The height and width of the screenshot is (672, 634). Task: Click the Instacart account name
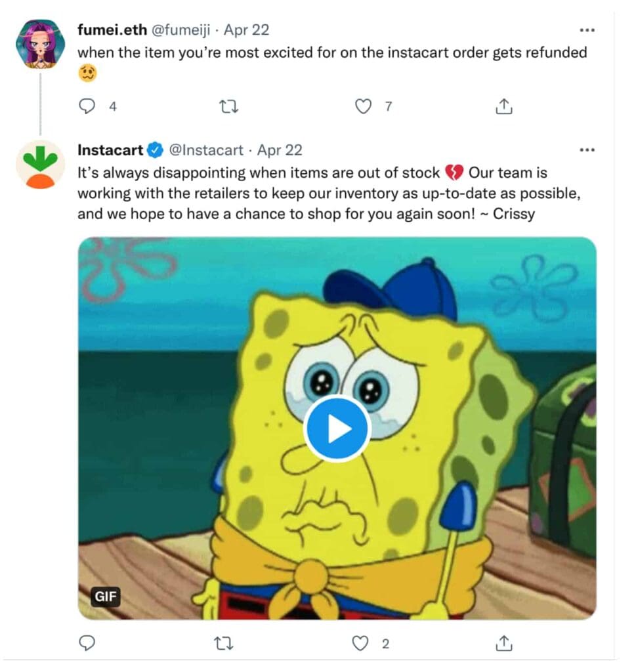[x=110, y=150]
